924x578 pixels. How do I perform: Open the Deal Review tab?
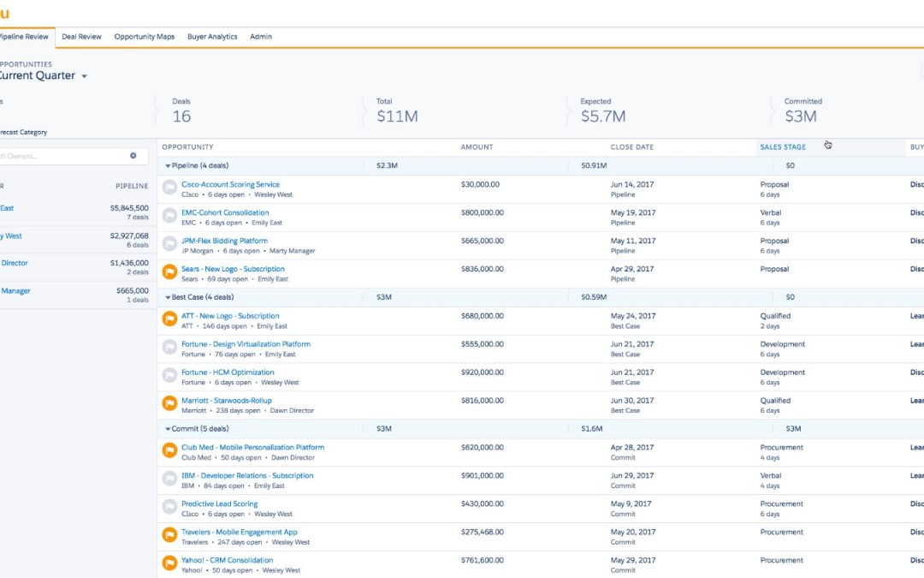click(x=81, y=37)
